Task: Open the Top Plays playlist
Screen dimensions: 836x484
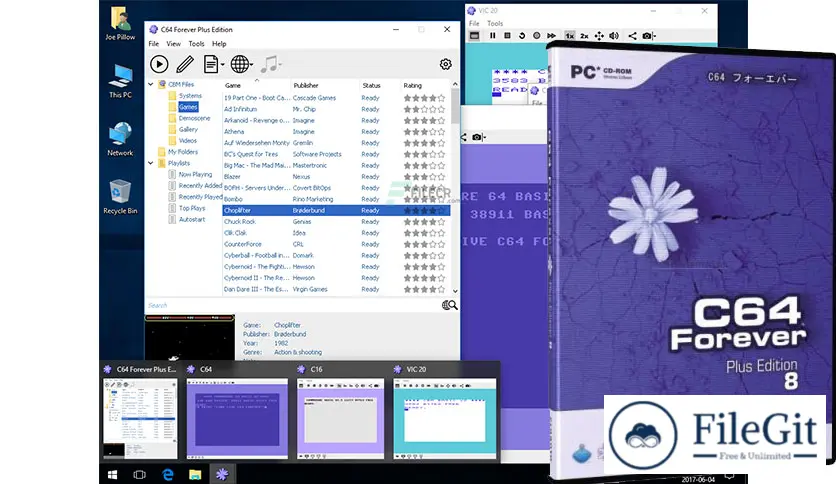Action: (192, 208)
